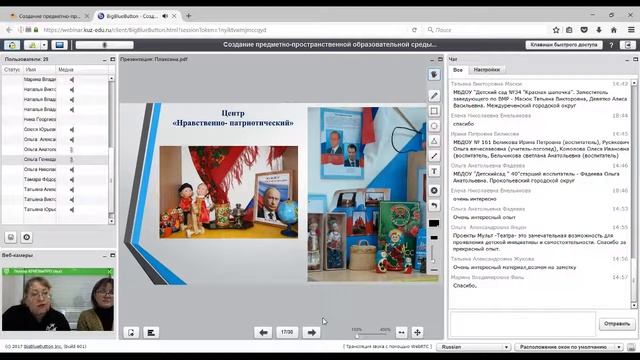The width and height of the screenshot is (640, 360).
Task: Adjust the presentation zoom slider
Action: point(371,335)
